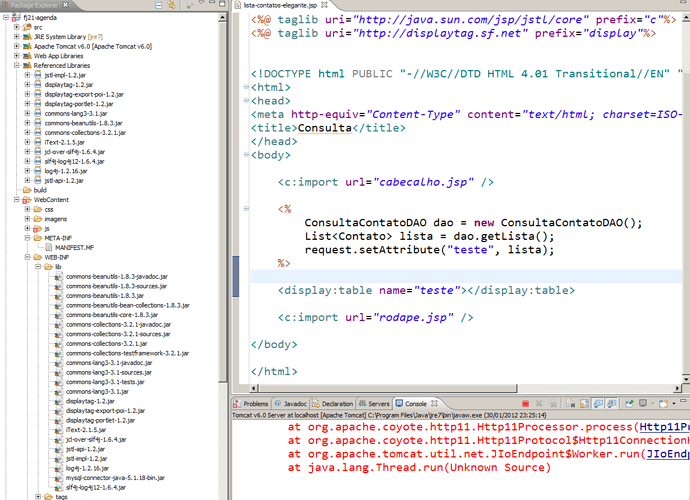Switch to the Servers tab

click(x=374, y=404)
